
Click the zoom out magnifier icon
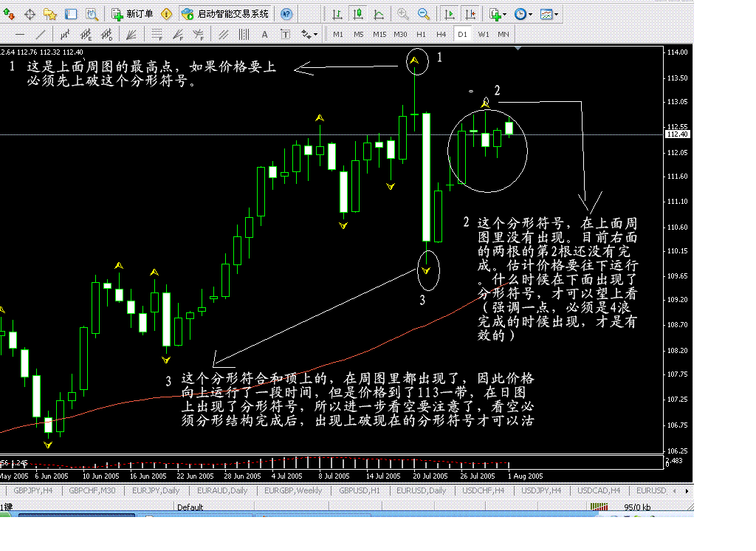423,14
